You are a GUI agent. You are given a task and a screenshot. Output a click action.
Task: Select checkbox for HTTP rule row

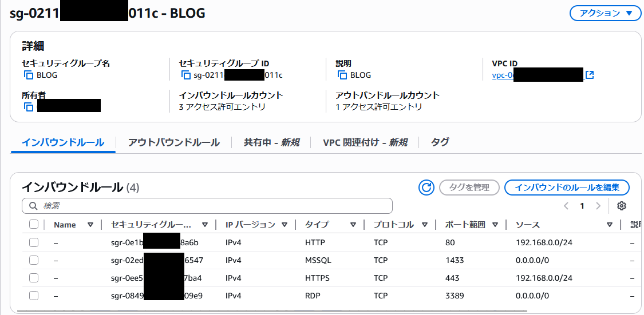34,242
